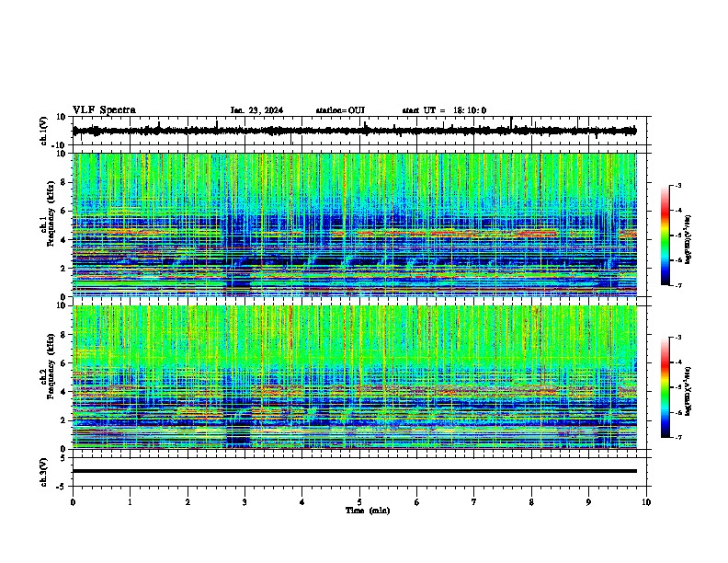Click the "4" kHz tick on the ch.2 spectrogram
The image size is (728, 563).
click(x=65, y=392)
